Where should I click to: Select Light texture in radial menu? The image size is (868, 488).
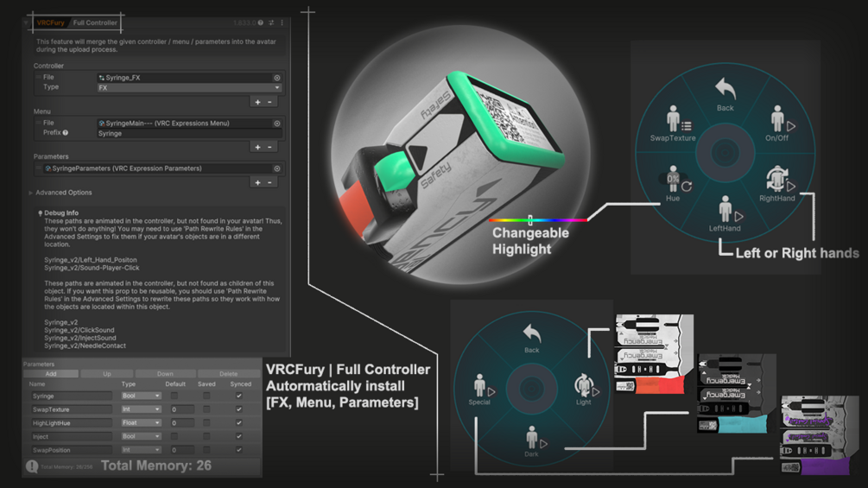[586, 389]
